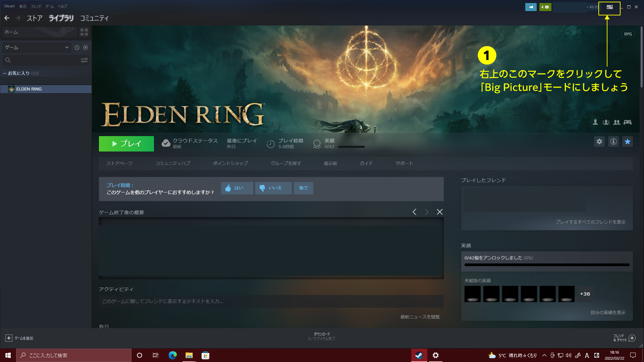Open advanced library filter settings icon

(x=84, y=60)
